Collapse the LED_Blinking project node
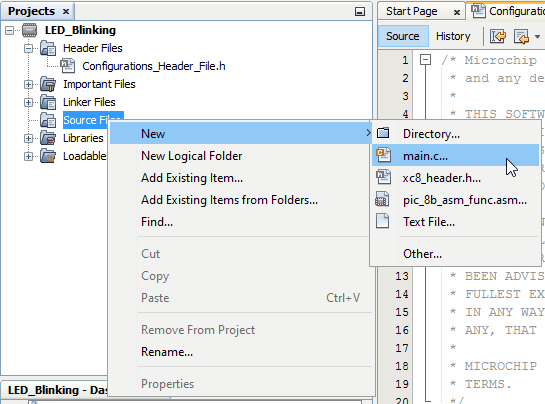 point(10,31)
